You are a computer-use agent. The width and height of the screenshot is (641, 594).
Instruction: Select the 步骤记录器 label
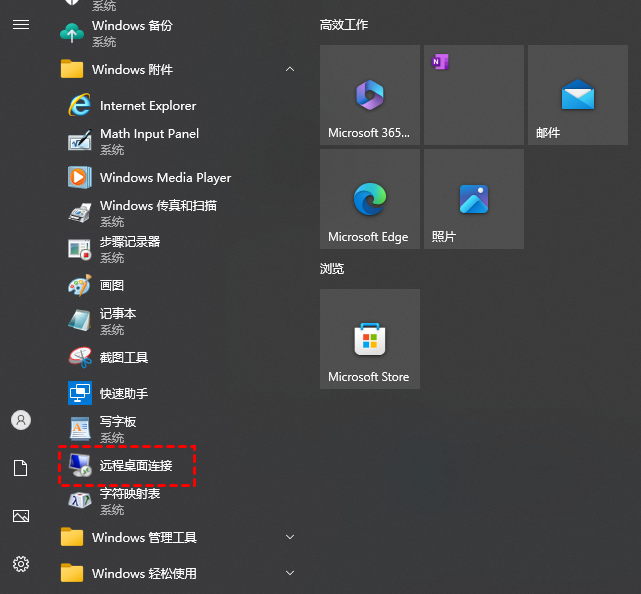pyautogui.click(x=130, y=242)
